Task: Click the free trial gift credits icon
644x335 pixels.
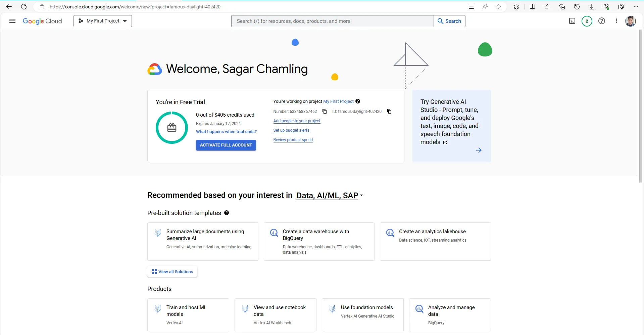Action: click(x=172, y=128)
